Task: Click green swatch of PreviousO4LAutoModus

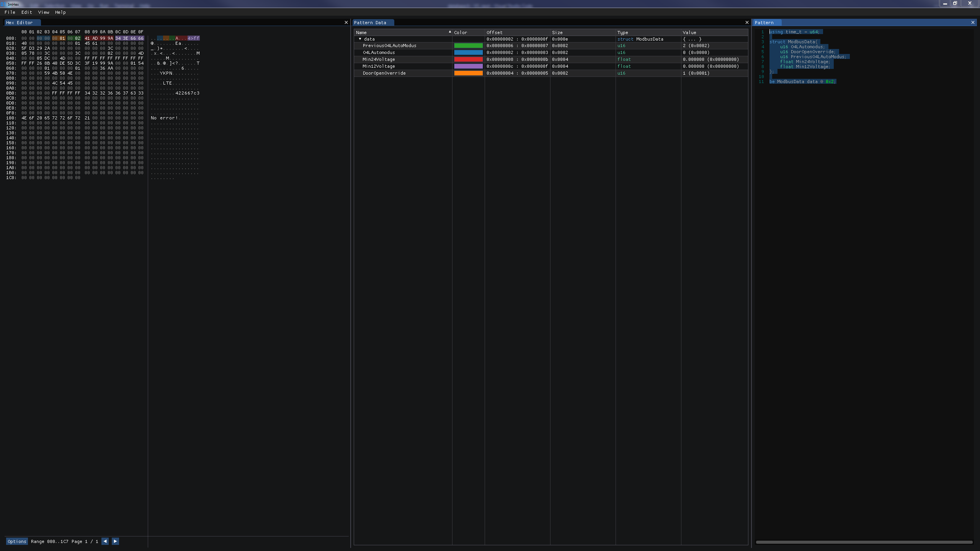Action: [x=468, y=46]
